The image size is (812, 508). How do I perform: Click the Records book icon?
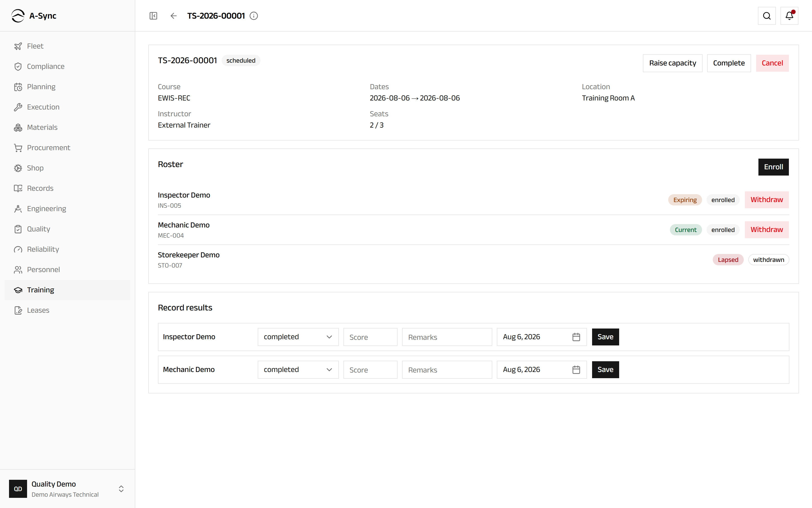click(x=18, y=189)
